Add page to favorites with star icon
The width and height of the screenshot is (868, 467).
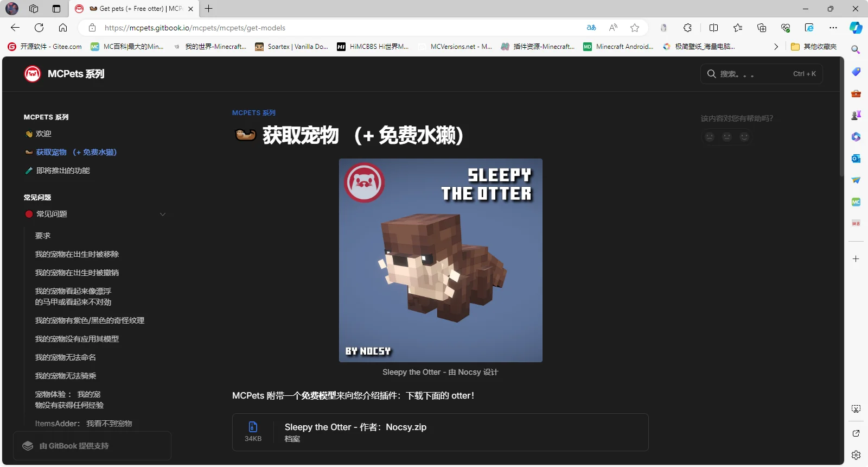point(635,28)
